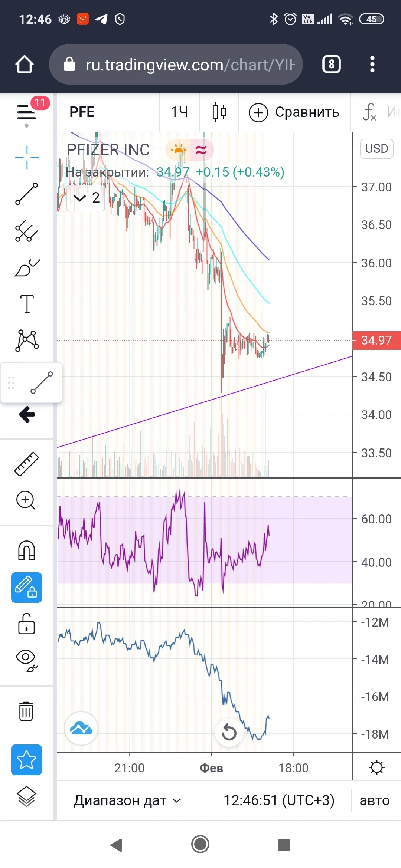Viewport: 401px width, 868px height.
Task: Open the chart patterns tool
Action: [x=27, y=340]
